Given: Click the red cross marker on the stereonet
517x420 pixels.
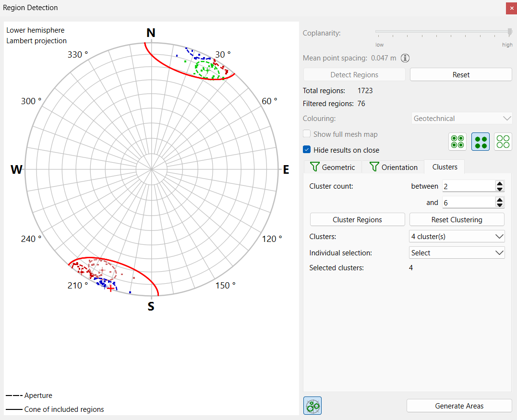Looking at the screenshot, I should tap(111, 289).
